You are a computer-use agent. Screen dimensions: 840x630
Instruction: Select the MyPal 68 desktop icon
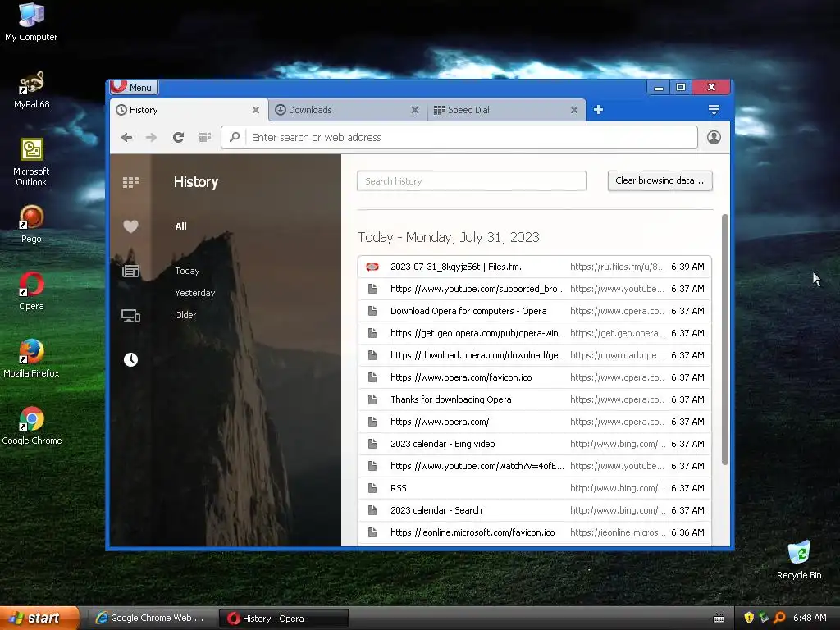pos(31,90)
